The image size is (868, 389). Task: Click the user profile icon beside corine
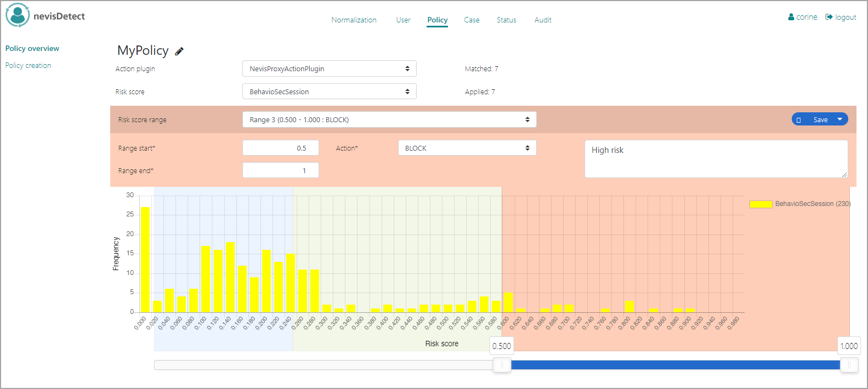(x=791, y=18)
